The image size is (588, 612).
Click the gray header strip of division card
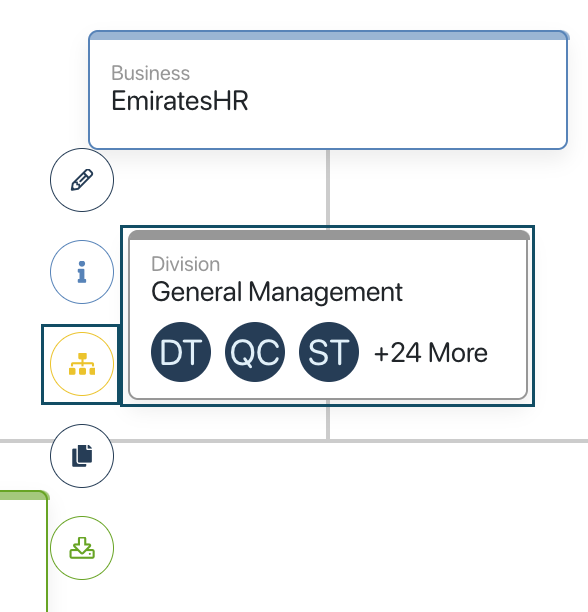(329, 235)
